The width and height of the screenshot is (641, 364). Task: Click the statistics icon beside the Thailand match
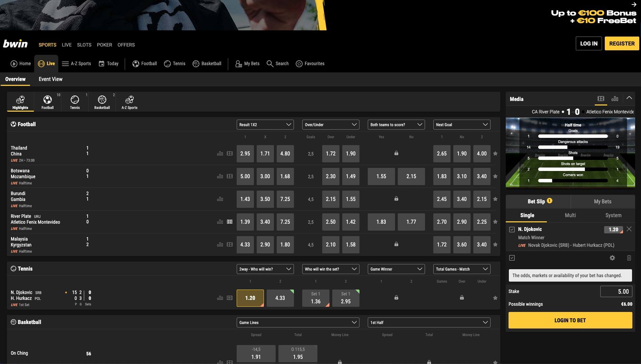[x=220, y=154]
